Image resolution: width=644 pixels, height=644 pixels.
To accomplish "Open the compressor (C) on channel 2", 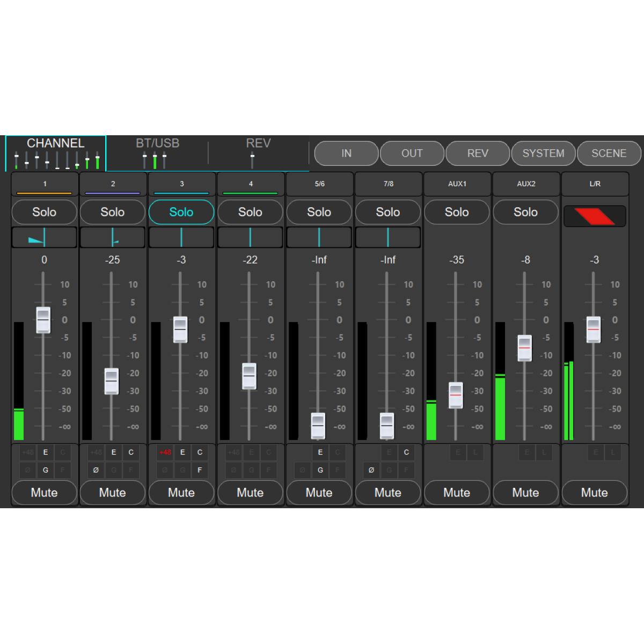I will [131, 452].
